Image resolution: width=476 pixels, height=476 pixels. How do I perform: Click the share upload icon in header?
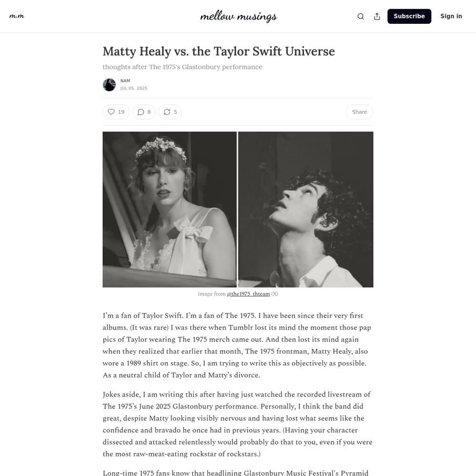pos(377,16)
